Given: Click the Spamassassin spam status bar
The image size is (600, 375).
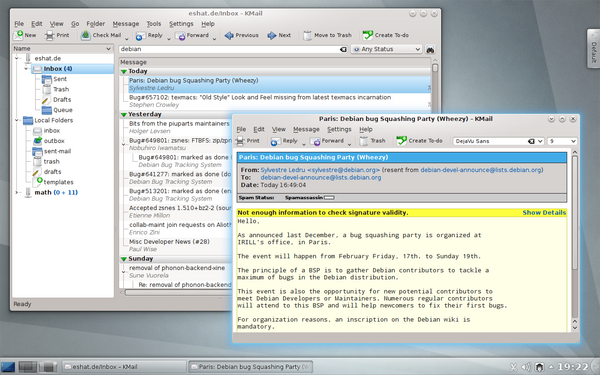Looking at the screenshot, I should point(329,198).
